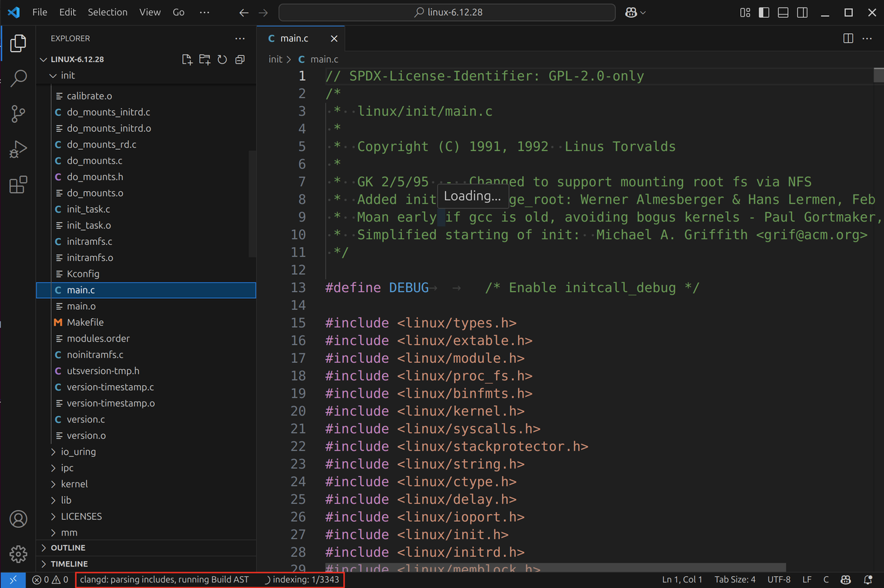The height and width of the screenshot is (588, 884).
Task: Open the Manage gear menu
Action: coord(18,553)
